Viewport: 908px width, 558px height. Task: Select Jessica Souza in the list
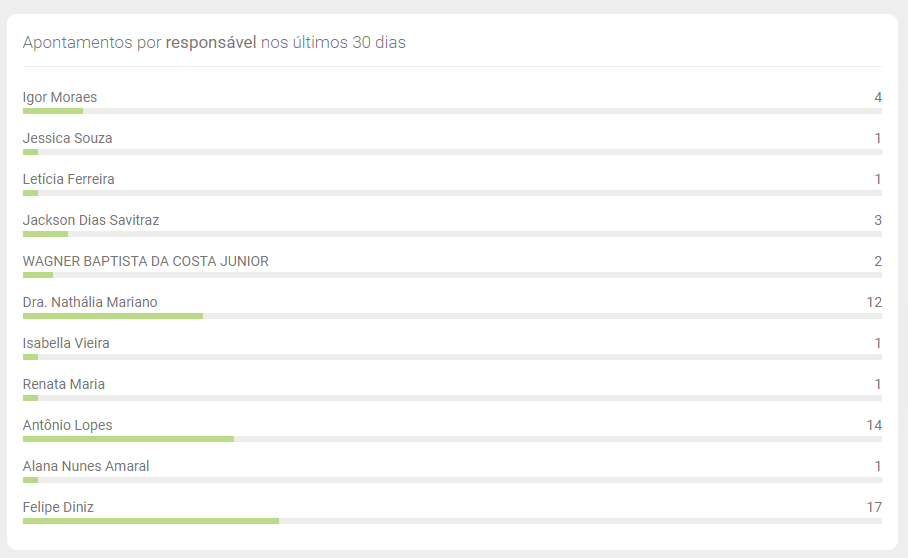(67, 138)
